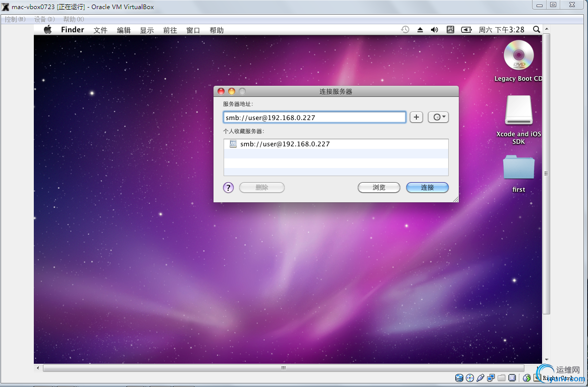Select favorite server smb://user@192.168.0.227 row
The image size is (588, 387).
click(x=336, y=144)
